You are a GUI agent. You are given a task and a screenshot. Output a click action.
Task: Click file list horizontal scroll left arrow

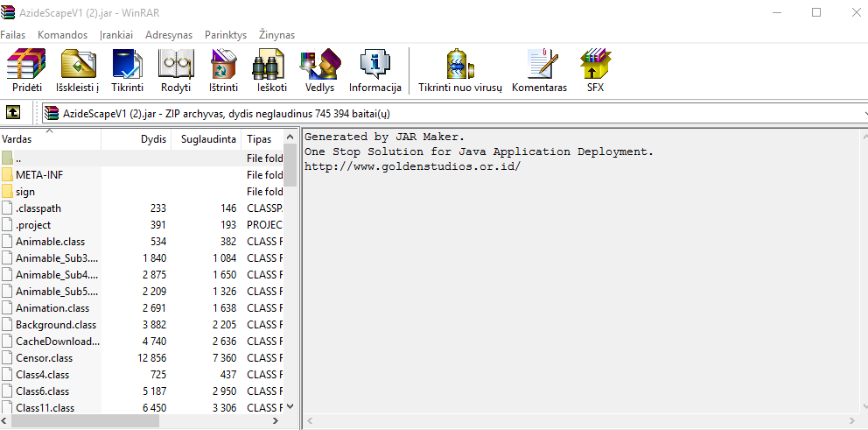[x=5, y=421]
